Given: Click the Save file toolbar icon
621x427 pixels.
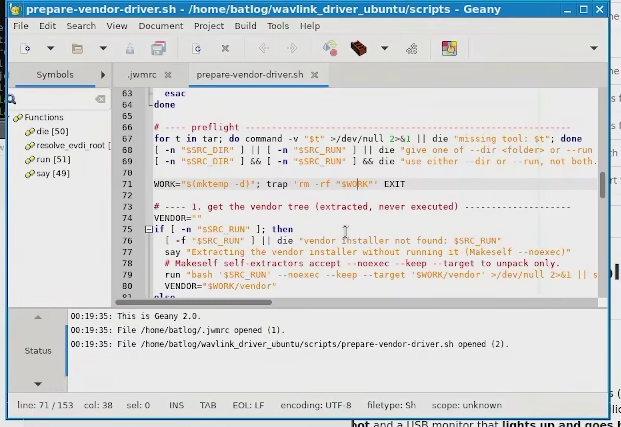Looking at the screenshot, I should point(130,48).
